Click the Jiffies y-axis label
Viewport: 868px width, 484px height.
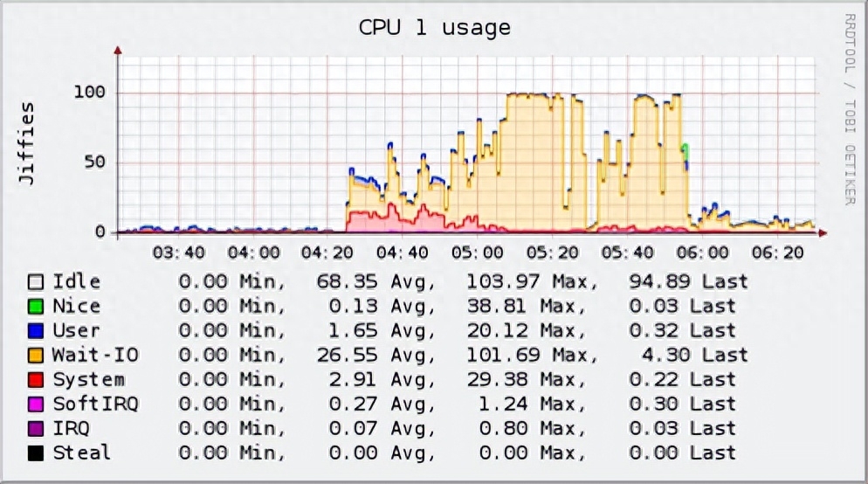[x=27, y=143]
